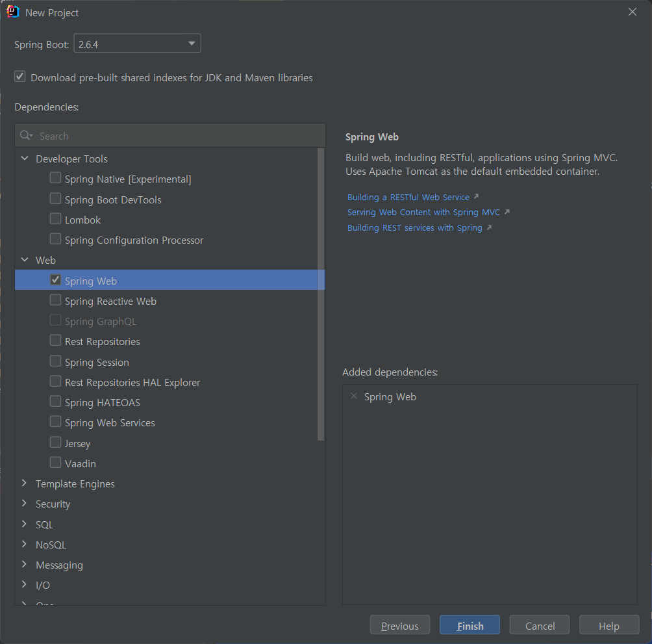This screenshot has width=652, height=644.
Task: Expand the I/O category
Action: tap(24, 584)
